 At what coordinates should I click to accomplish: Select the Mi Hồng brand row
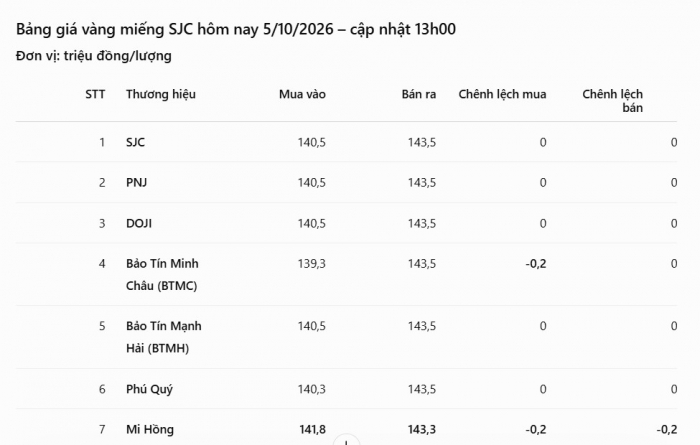tap(346, 428)
